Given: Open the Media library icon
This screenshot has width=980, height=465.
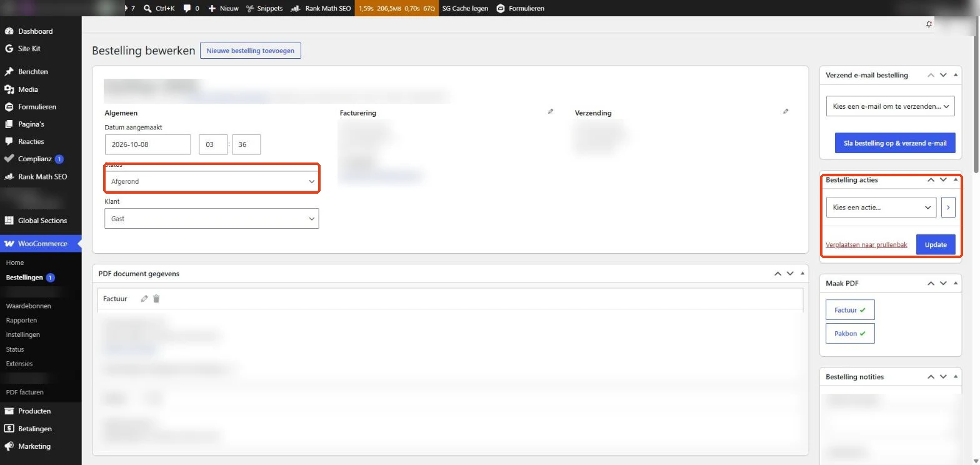Looking at the screenshot, I should [x=9, y=89].
